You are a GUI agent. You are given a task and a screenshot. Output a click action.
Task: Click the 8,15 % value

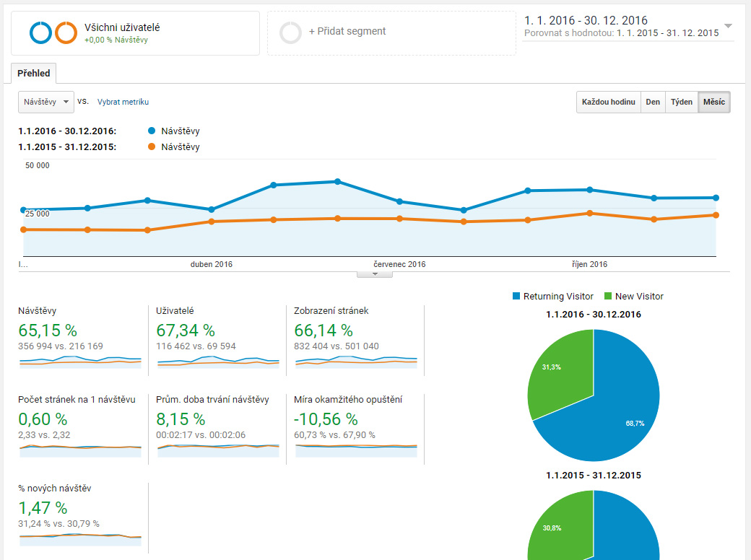pos(181,419)
